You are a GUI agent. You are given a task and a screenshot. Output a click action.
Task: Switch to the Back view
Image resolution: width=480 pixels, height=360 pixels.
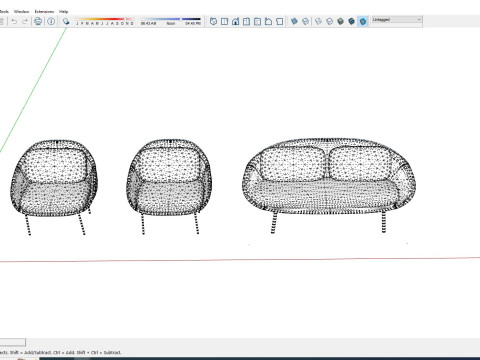tap(257, 21)
